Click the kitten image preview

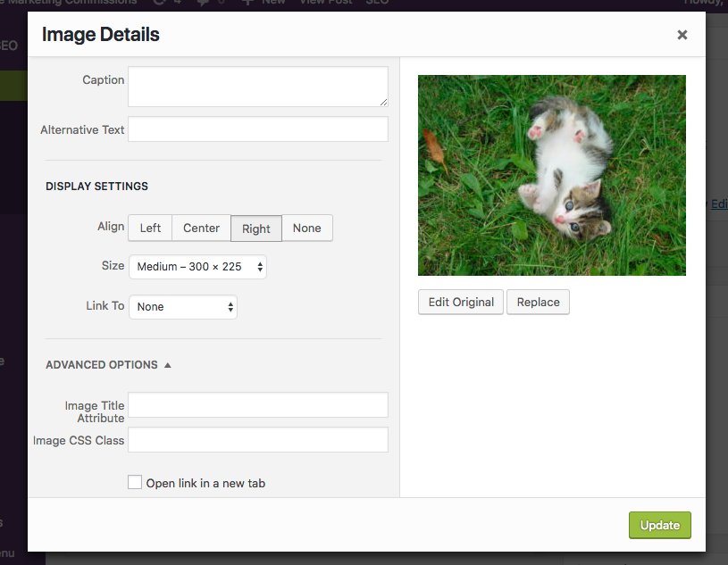[551, 175]
